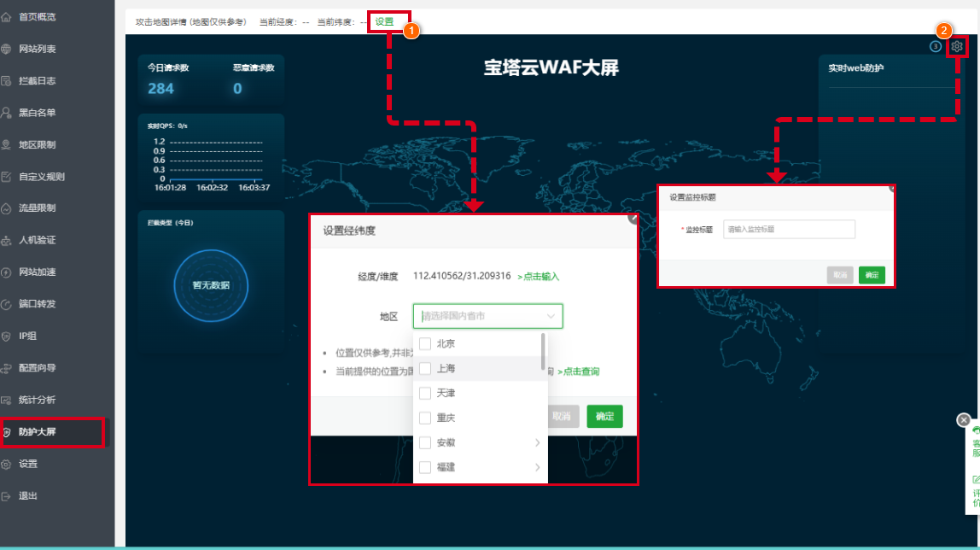Click the 宝塔云WAF大屏 title
This screenshot has width=980, height=550.
pos(551,67)
